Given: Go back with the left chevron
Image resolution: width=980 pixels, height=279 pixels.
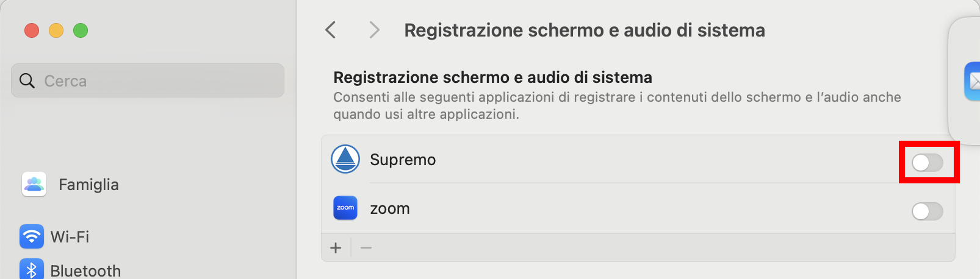Looking at the screenshot, I should point(331,30).
